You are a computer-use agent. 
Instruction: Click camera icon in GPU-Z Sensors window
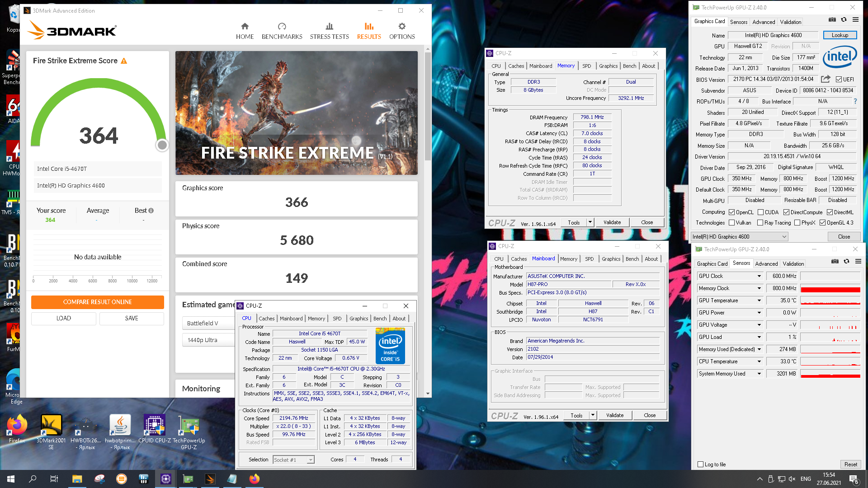(835, 262)
